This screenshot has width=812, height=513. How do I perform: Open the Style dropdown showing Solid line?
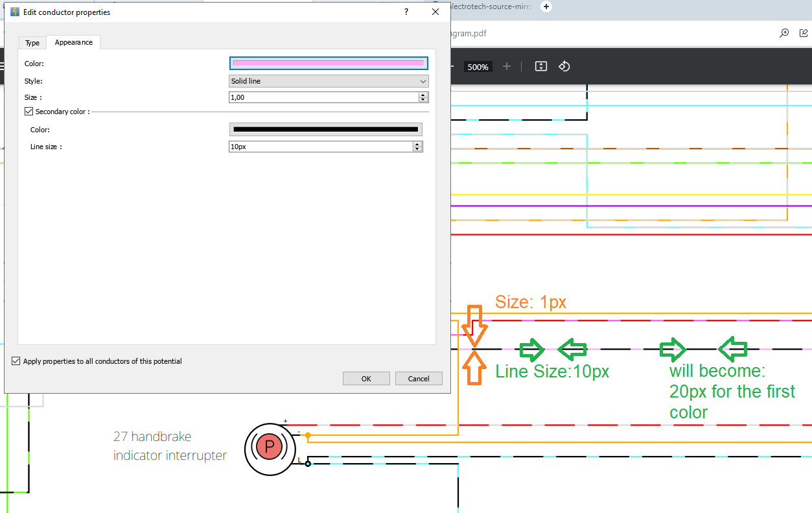coord(329,81)
